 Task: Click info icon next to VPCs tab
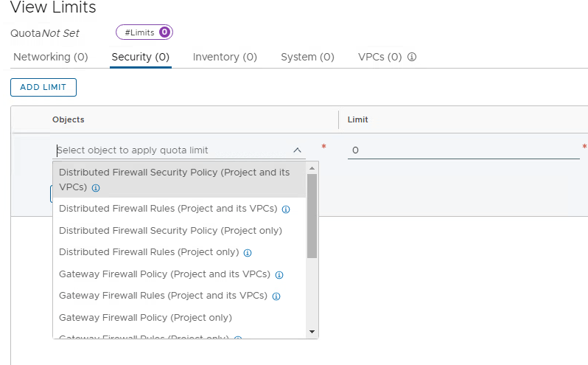click(412, 57)
